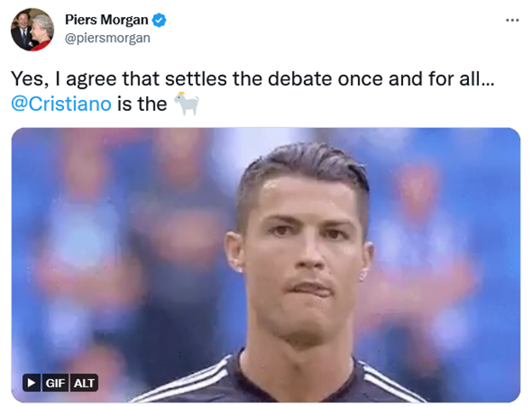Viewport: 532px width, 407px height.
Task: Click the word "debate" in the tweet
Action: pos(300,78)
